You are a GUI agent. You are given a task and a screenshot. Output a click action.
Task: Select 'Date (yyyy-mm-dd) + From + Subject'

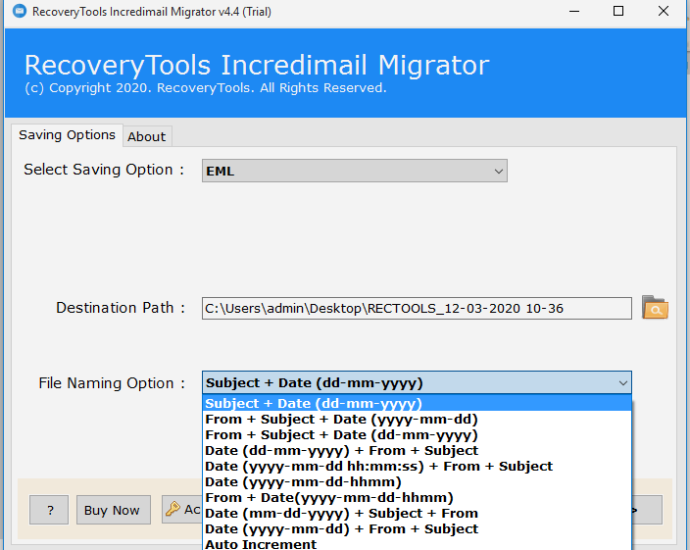click(341, 528)
